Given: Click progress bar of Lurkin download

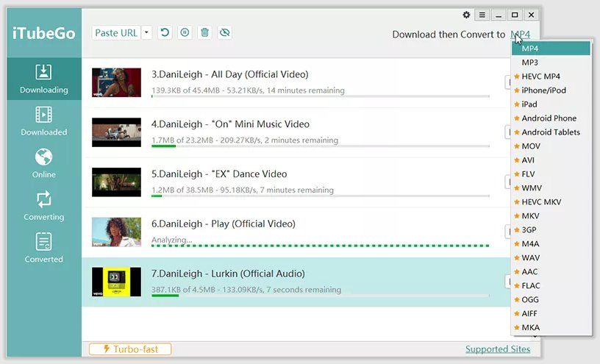Looking at the screenshot, I should pyautogui.click(x=320, y=296).
